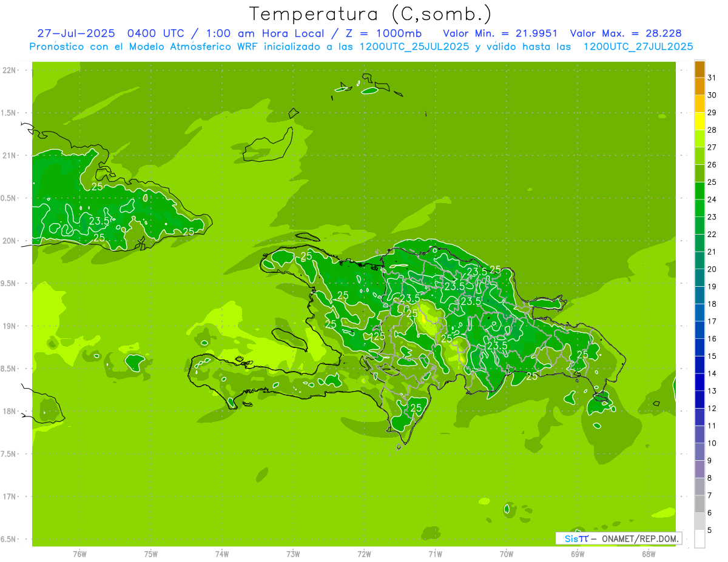Click the legend swatch between 30 and 31

pos(699,86)
